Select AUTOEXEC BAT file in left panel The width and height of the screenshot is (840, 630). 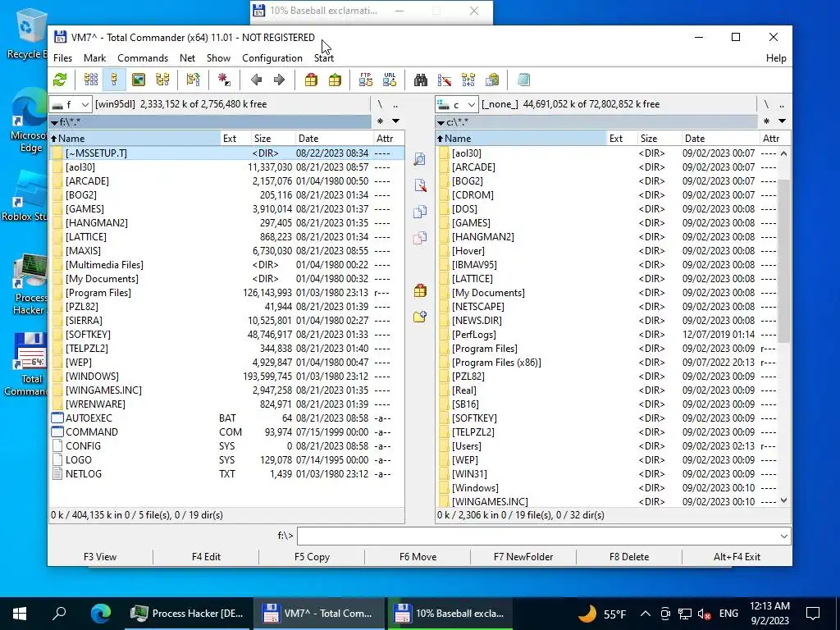coord(226,418)
